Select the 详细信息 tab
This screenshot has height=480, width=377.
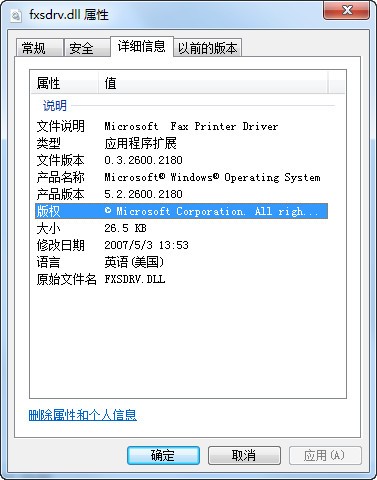(x=142, y=46)
